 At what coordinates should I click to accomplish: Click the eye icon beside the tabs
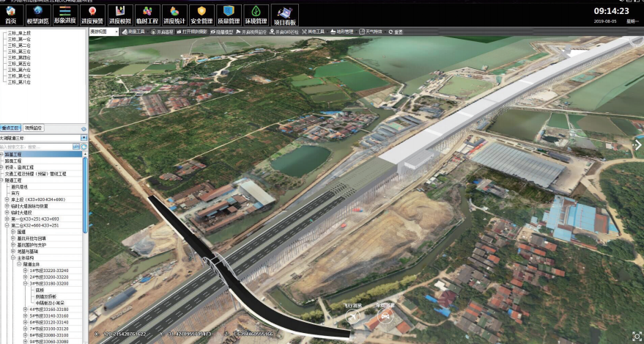tap(84, 128)
